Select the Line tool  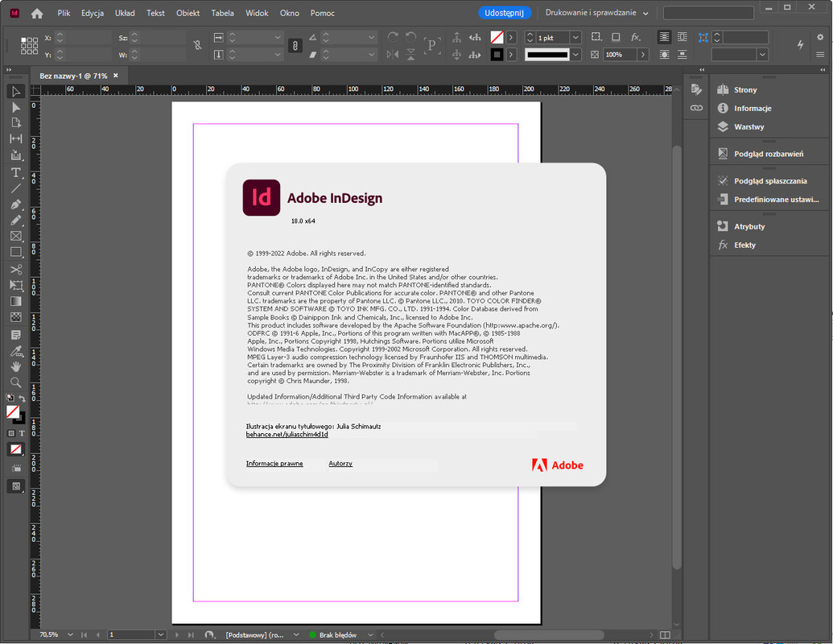[x=16, y=188]
